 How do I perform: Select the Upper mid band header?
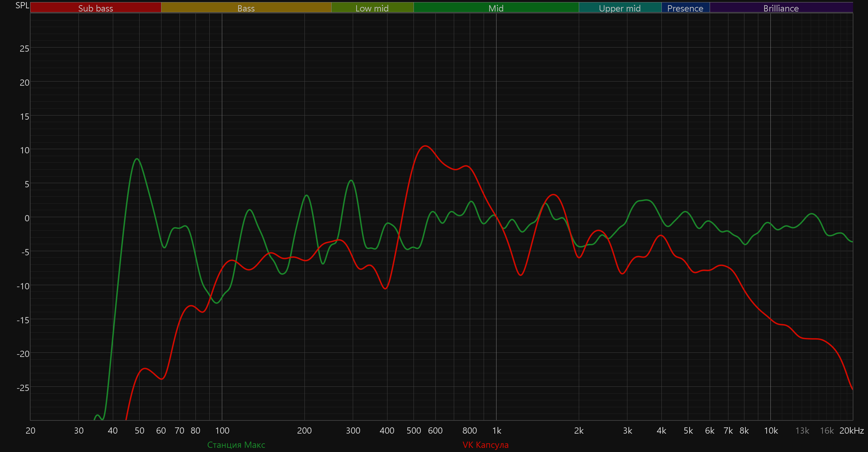(620, 8)
